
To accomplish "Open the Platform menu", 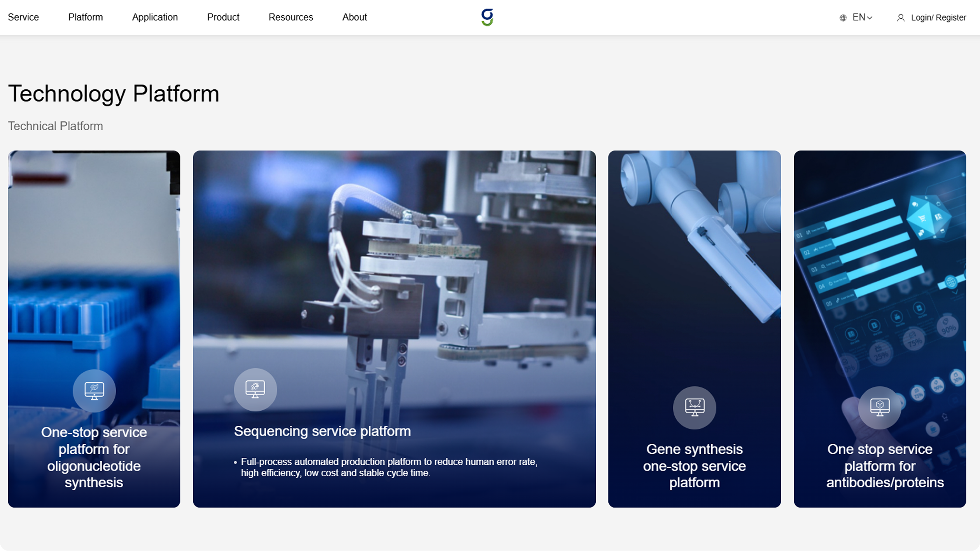I will click(86, 17).
